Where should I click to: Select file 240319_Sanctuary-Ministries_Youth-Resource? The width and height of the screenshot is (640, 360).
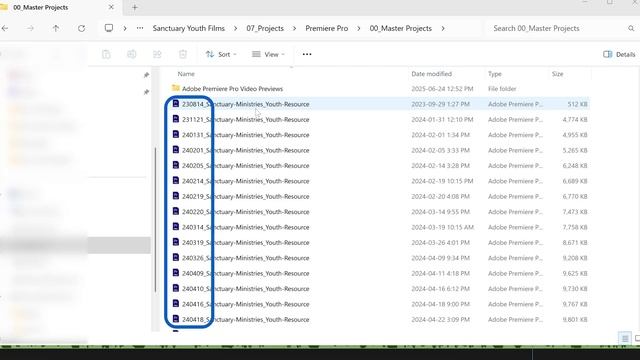(245, 242)
